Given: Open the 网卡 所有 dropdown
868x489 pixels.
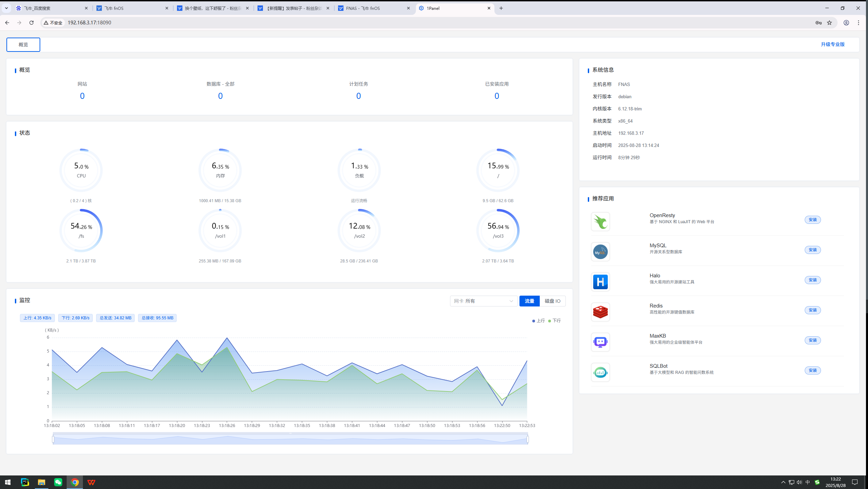Looking at the screenshot, I should tap(484, 301).
